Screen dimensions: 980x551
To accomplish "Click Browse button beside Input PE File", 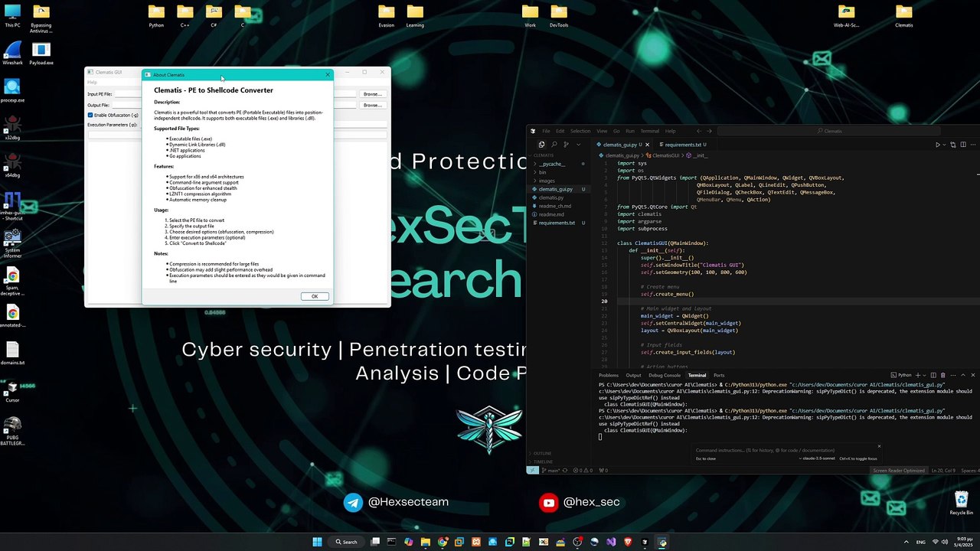I will 372,94.
